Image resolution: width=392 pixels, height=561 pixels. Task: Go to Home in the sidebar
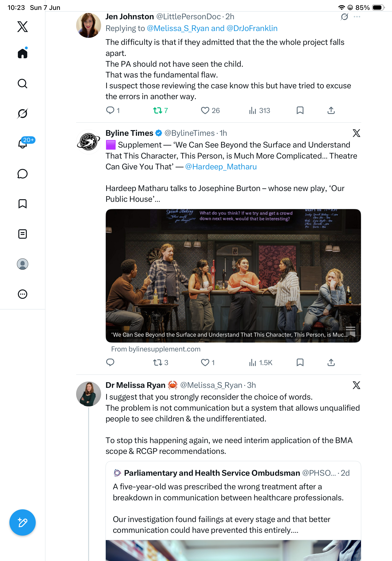coord(23,53)
